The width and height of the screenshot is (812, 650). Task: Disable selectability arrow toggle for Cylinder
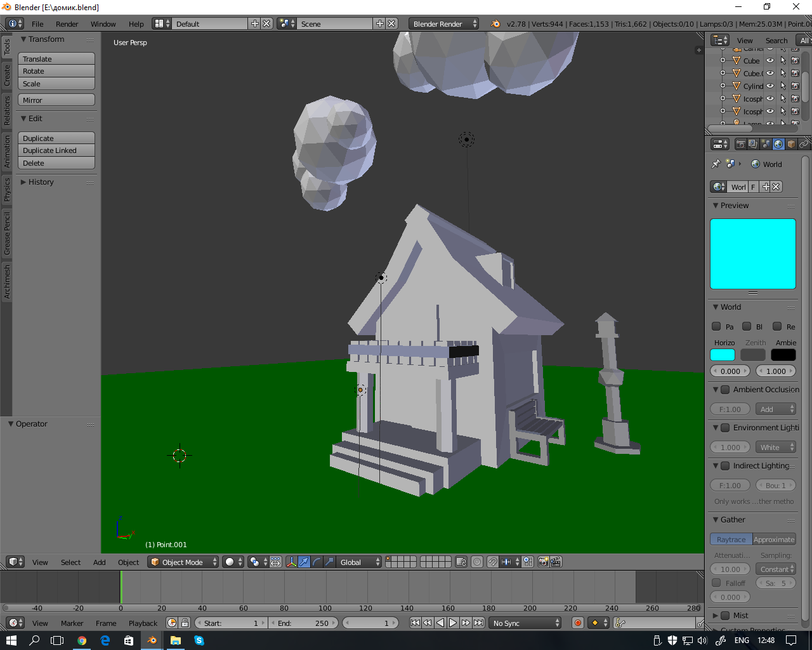pyautogui.click(x=783, y=86)
